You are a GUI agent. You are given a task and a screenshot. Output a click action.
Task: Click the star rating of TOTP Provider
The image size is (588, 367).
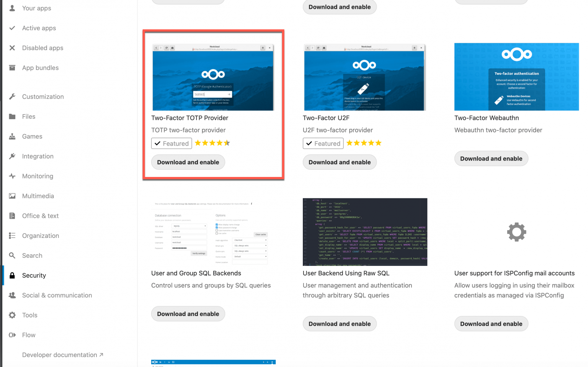coord(212,143)
